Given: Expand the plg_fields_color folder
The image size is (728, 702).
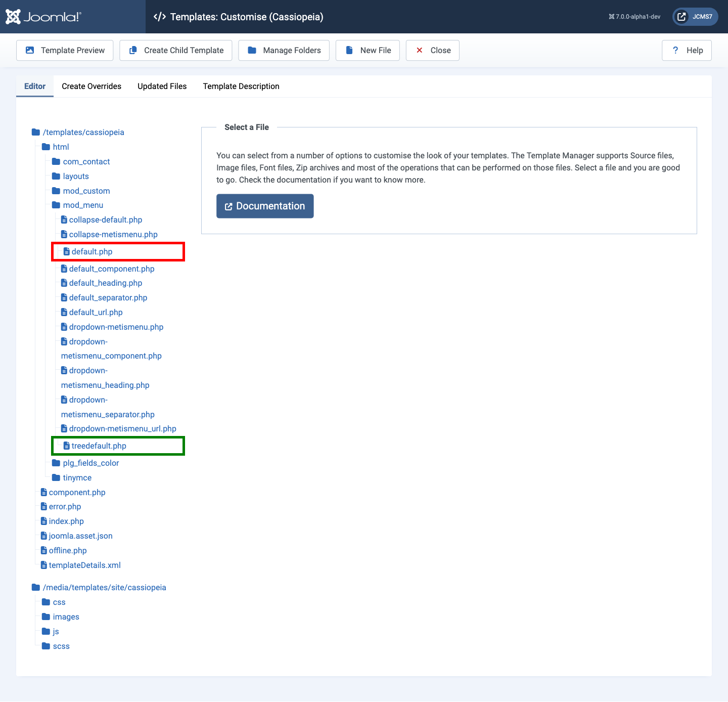Looking at the screenshot, I should pyautogui.click(x=85, y=463).
